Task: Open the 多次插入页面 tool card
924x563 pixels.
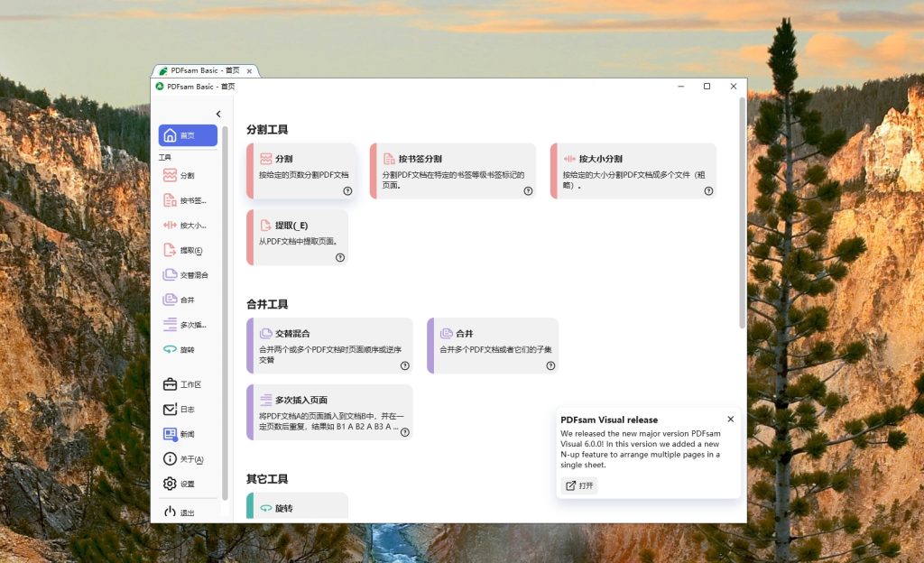Action: click(x=329, y=412)
